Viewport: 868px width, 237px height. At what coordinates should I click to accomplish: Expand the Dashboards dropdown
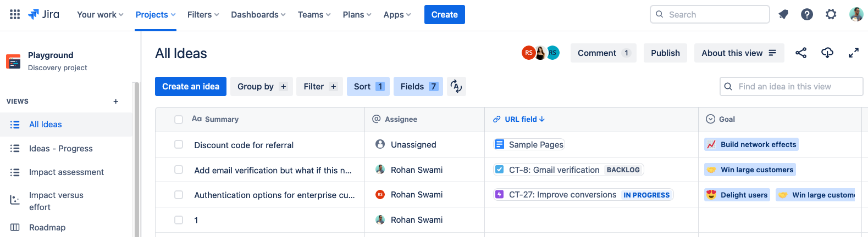click(258, 15)
